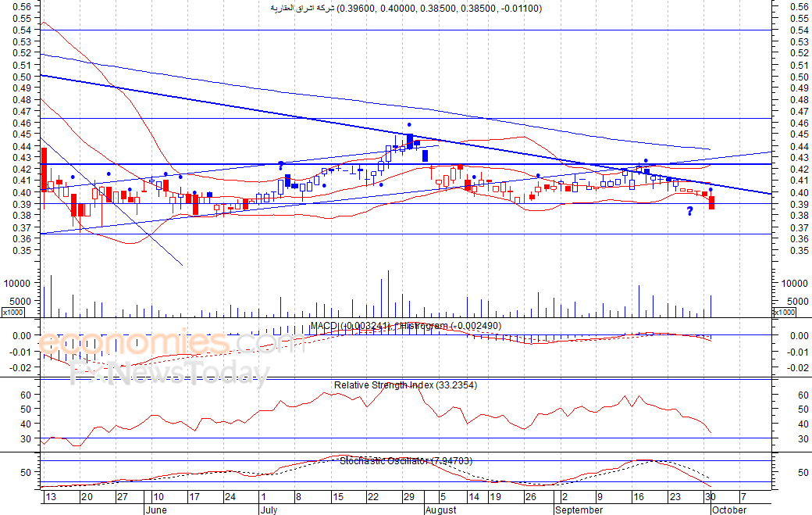Screen dimensions: 812x515
Task: Click the -0.01 MACD value on the right axis
Action: 798,352
